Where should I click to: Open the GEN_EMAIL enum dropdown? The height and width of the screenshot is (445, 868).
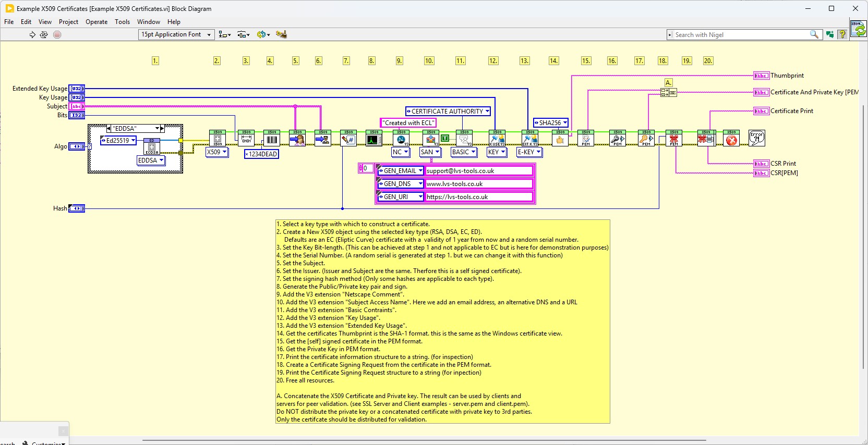tap(401, 171)
